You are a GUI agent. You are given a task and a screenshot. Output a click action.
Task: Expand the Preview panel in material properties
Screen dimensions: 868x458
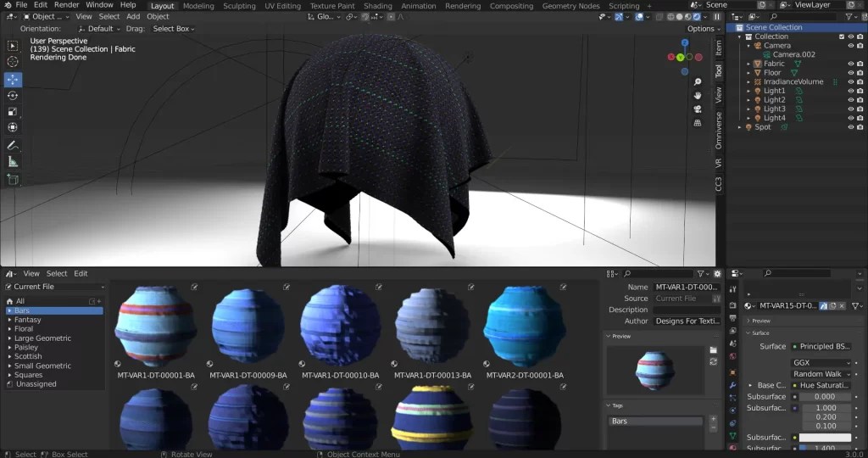(x=759, y=321)
